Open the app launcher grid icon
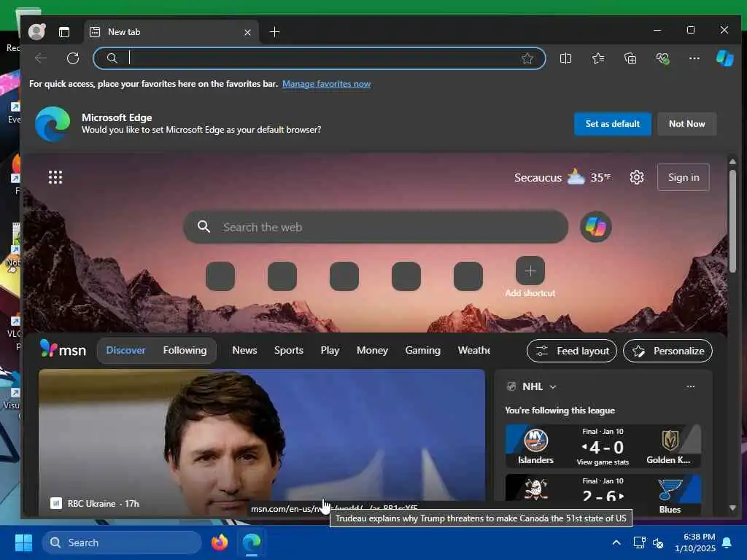Screen dimensions: 747x560 pos(55,177)
